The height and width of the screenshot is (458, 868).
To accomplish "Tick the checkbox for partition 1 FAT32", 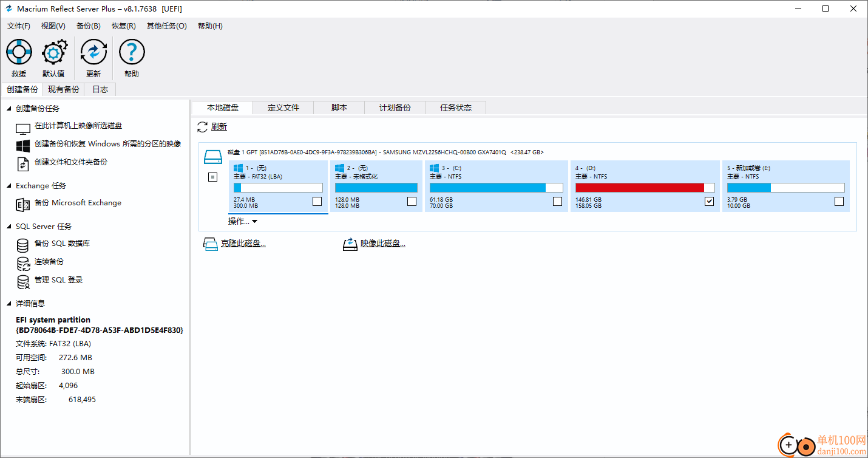I will (x=317, y=202).
